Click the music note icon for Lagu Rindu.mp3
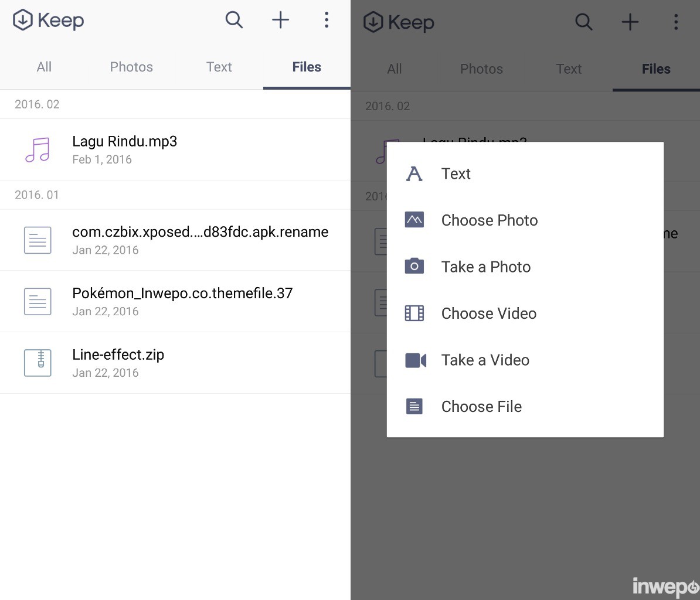Viewport: 700px width, 600px height. coord(38,149)
